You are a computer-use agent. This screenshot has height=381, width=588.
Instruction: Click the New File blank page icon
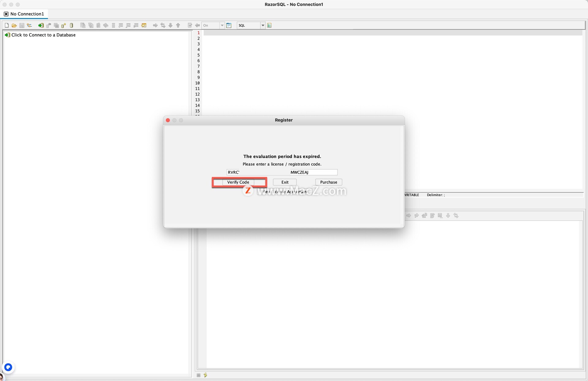coord(7,25)
